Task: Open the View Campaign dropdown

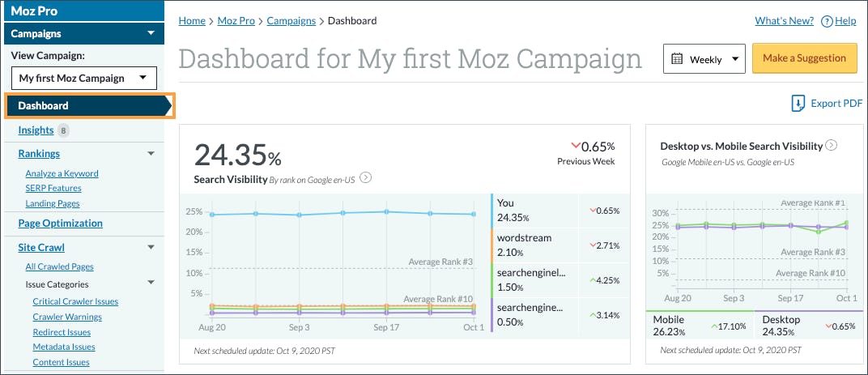Action: [84, 79]
